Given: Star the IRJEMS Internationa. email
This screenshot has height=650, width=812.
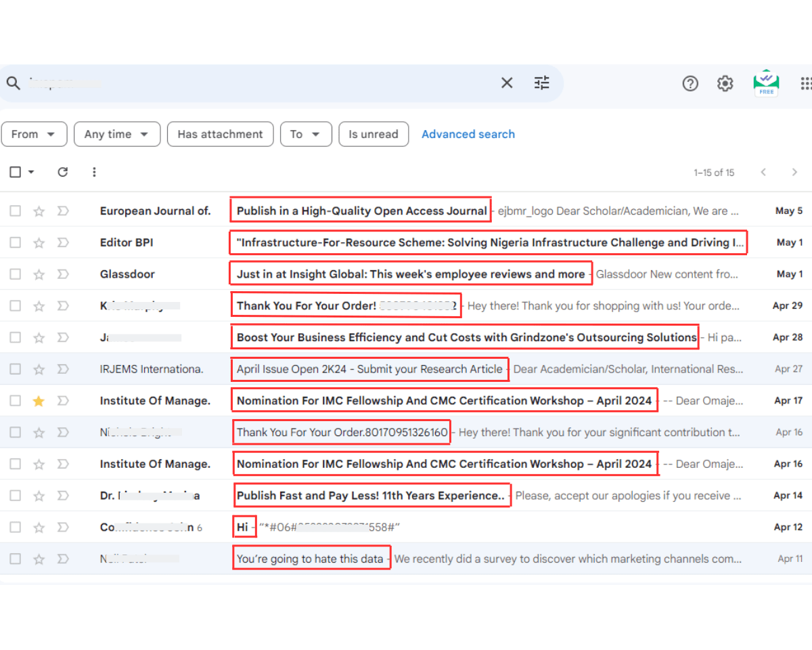Looking at the screenshot, I should click(x=39, y=369).
